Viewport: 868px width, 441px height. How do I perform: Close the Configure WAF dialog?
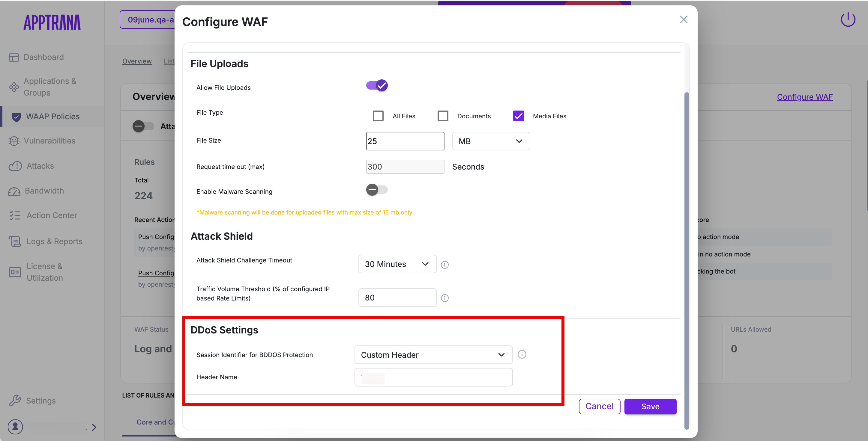point(683,19)
